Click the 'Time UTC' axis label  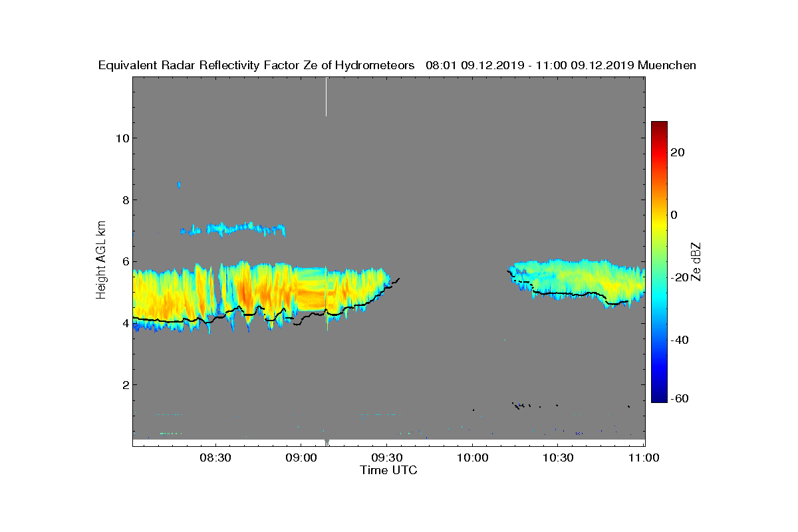click(389, 470)
